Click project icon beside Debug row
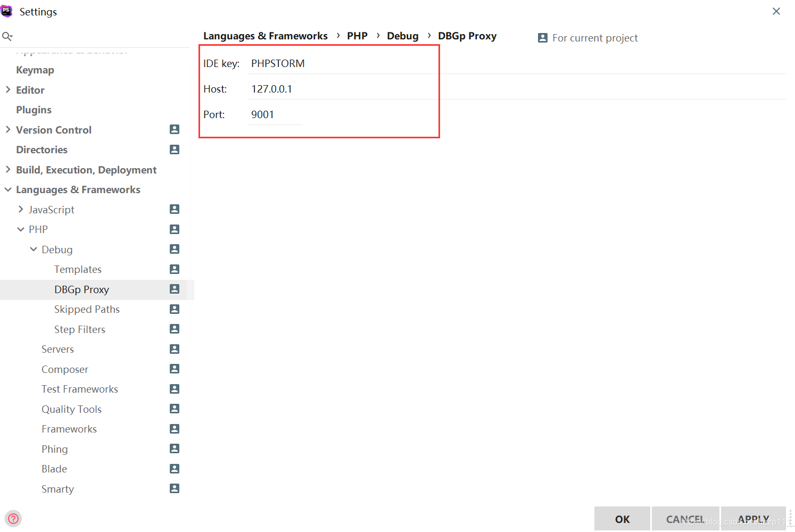795x532 pixels. point(175,249)
